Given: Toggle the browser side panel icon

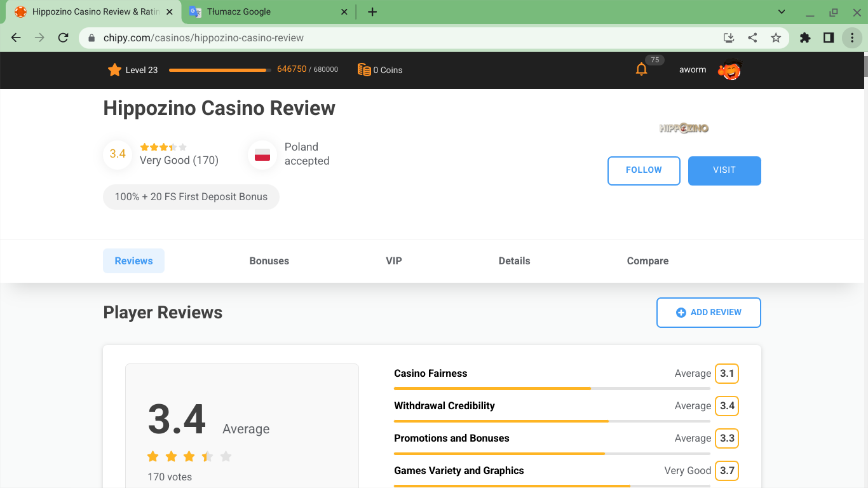Looking at the screenshot, I should pyautogui.click(x=828, y=38).
